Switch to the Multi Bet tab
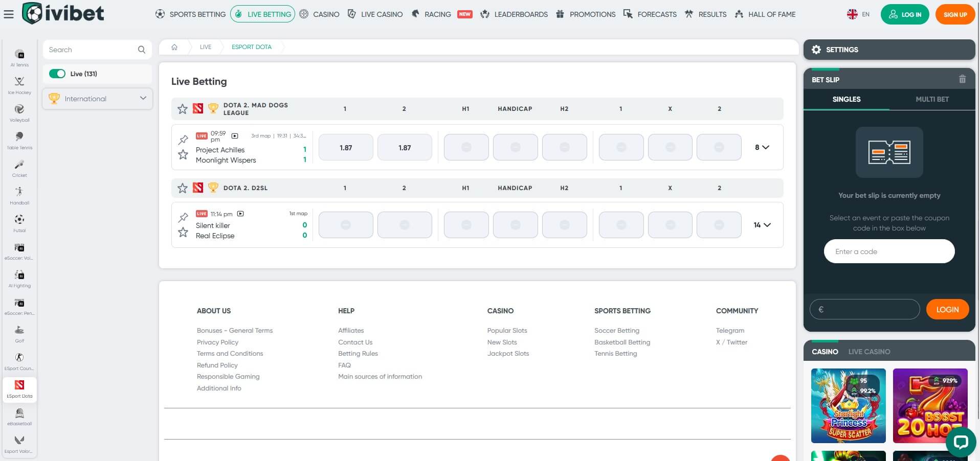980x461 pixels. (x=931, y=99)
